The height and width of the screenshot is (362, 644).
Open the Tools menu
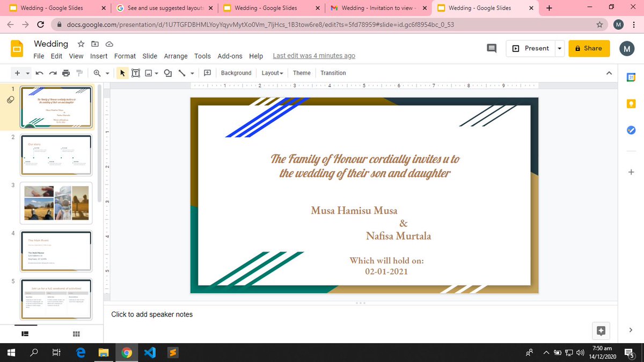pos(202,56)
